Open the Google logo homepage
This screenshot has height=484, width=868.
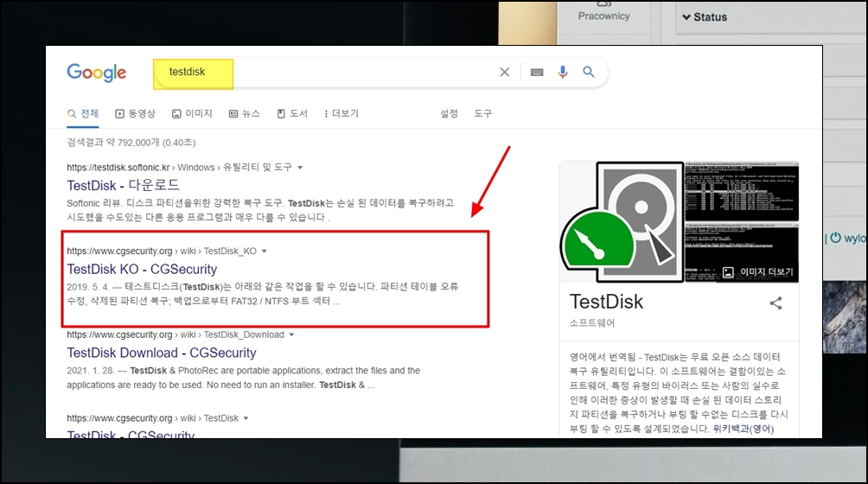[97, 73]
